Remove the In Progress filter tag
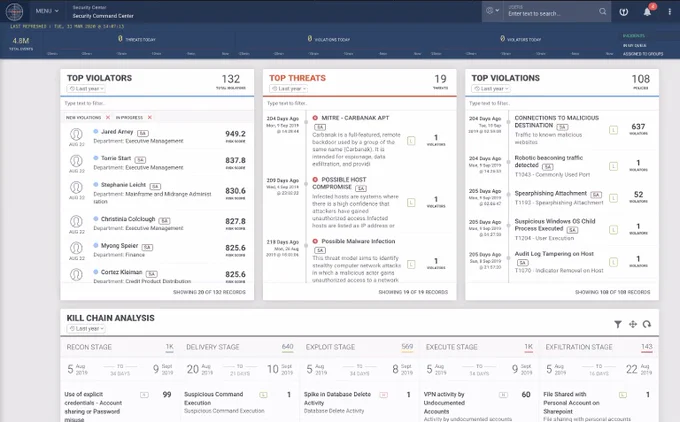Screen dimensions: 680x422 [x=150, y=118]
